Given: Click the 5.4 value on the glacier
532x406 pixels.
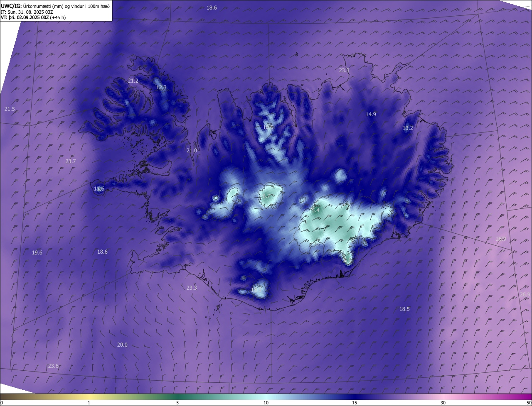Looking at the screenshot, I should point(315,210).
